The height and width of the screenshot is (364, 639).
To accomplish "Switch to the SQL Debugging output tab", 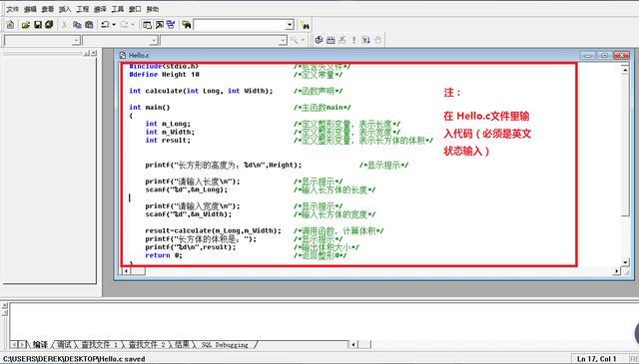I will (225, 345).
